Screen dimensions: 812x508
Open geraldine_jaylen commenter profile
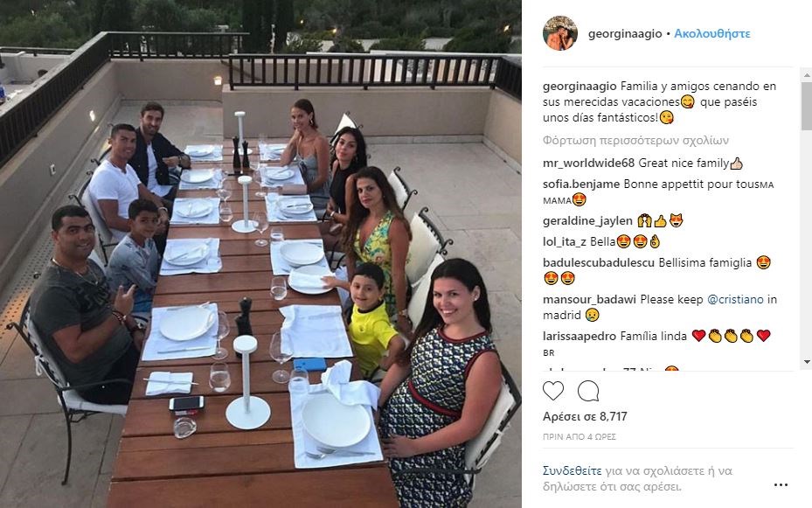coord(587,221)
